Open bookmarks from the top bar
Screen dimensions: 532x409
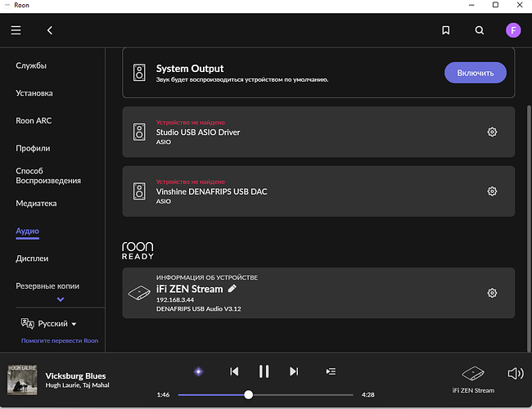(446, 30)
